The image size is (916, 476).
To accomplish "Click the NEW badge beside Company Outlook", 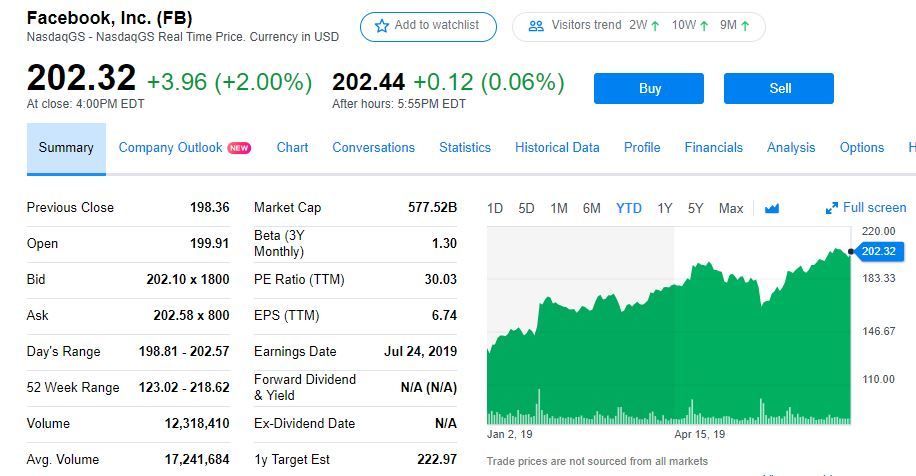I will coord(239,148).
